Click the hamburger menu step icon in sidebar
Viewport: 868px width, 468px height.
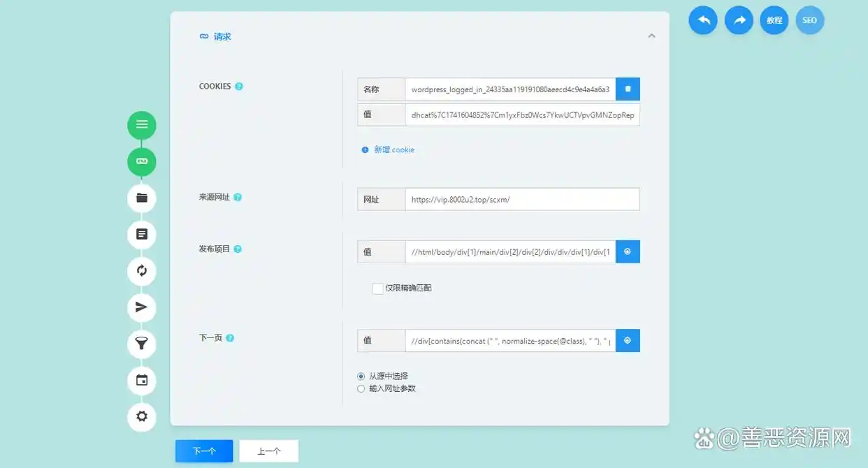pyautogui.click(x=142, y=125)
